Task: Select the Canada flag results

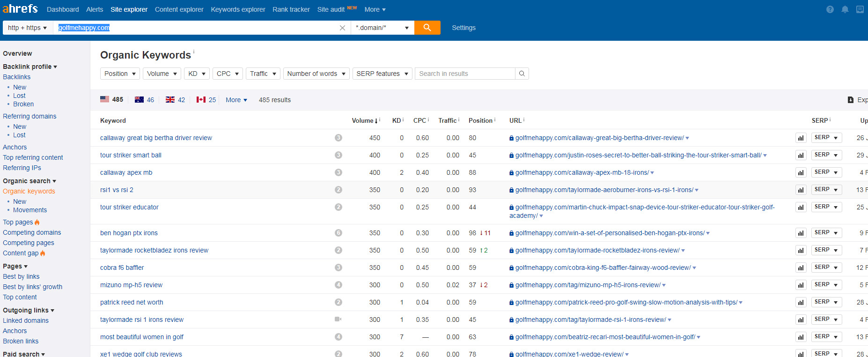Action: (206, 100)
